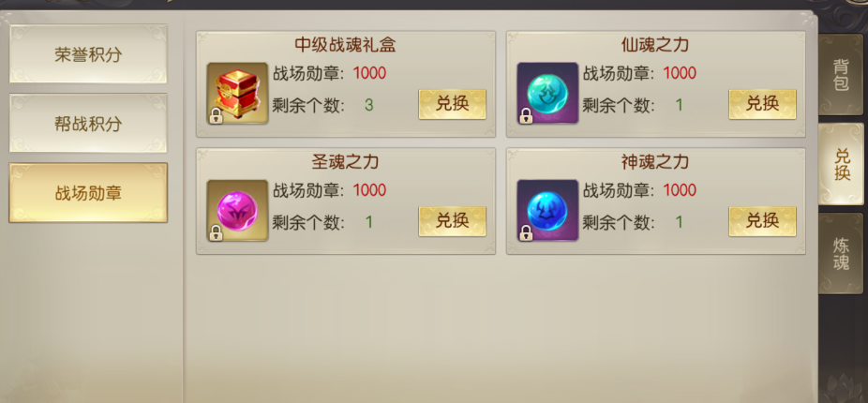The height and width of the screenshot is (403, 868).
Task: Open the 背包 side tab
Action: click(x=841, y=75)
